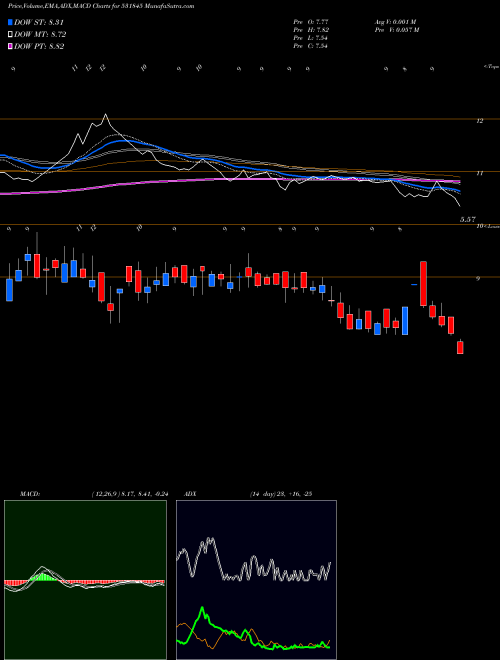
Task: Click the 11 price axis label
Action: point(479,173)
